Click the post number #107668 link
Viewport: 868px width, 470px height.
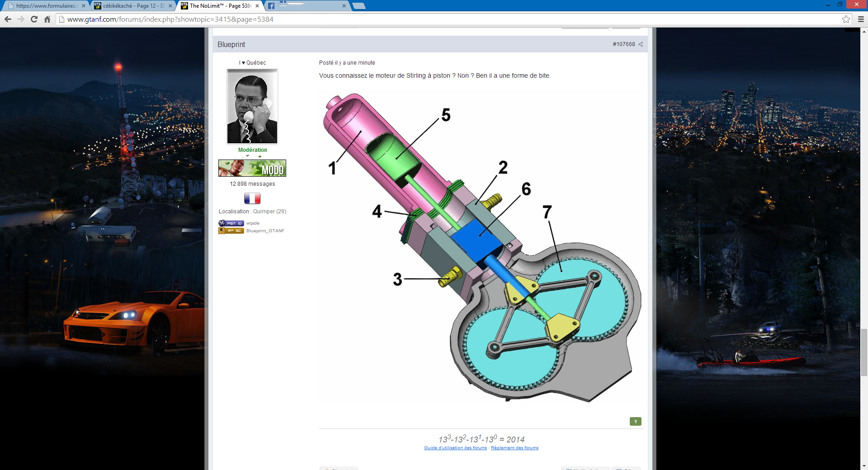623,44
